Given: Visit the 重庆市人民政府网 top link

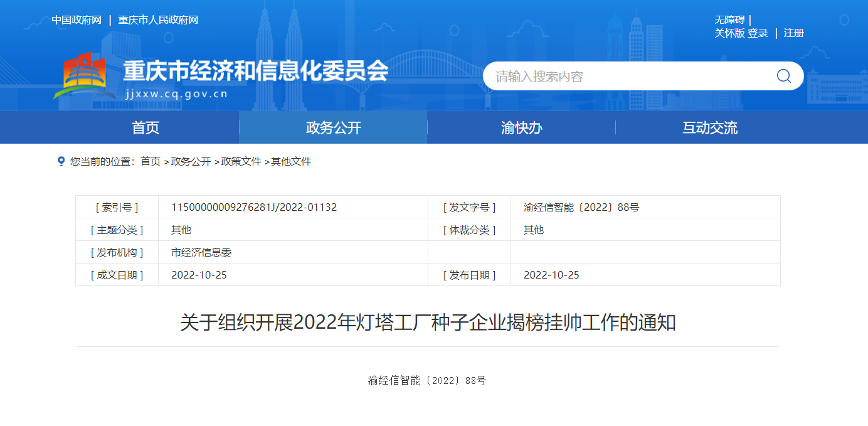Looking at the screenshot, I should point(158,20).
